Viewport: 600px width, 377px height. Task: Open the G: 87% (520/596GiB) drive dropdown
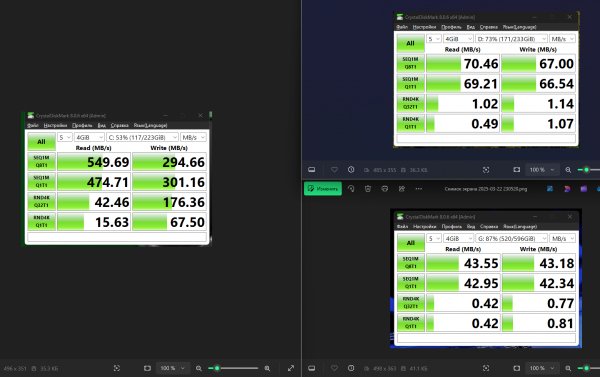[512, 238]
